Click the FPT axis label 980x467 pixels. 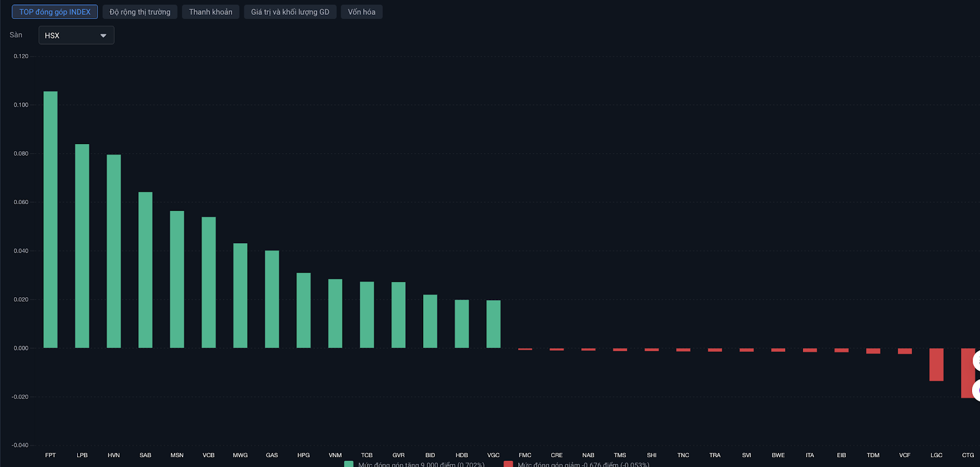coord(50,455)
